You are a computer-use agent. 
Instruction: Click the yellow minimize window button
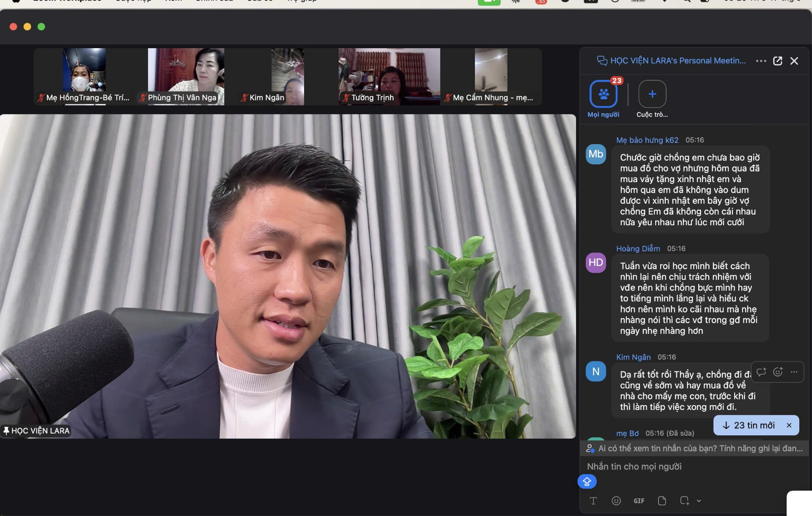coord(27,27)
